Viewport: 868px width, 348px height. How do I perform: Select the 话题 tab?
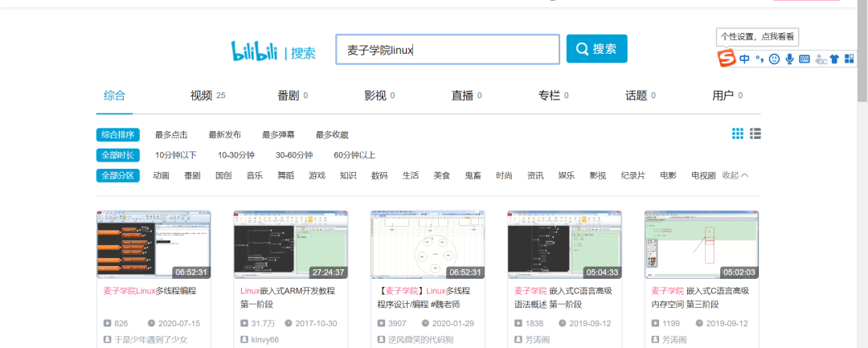640,96
